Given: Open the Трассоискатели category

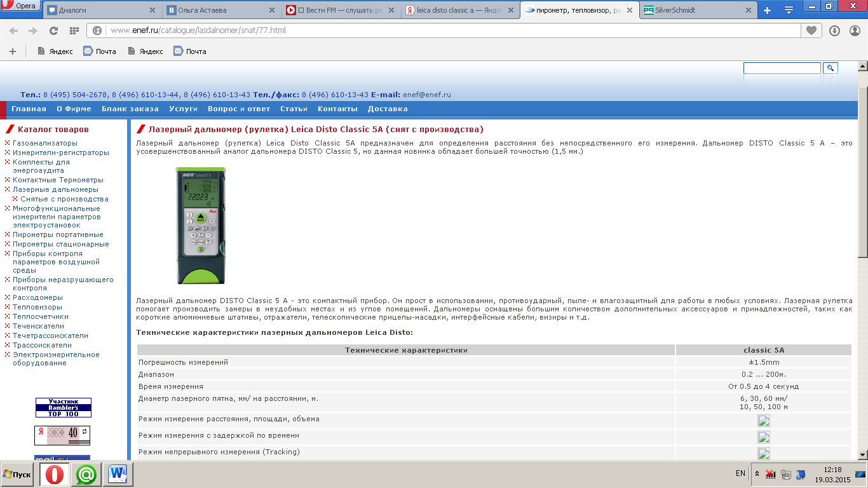Looking at the screenshot, I should click(x=42, y=345).
